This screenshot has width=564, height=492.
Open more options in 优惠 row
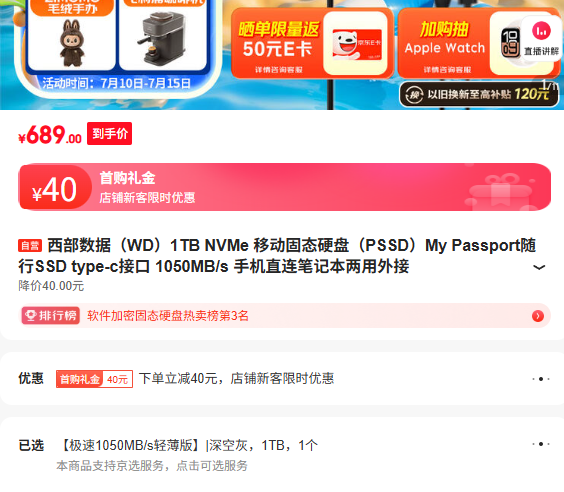[541, 379]
